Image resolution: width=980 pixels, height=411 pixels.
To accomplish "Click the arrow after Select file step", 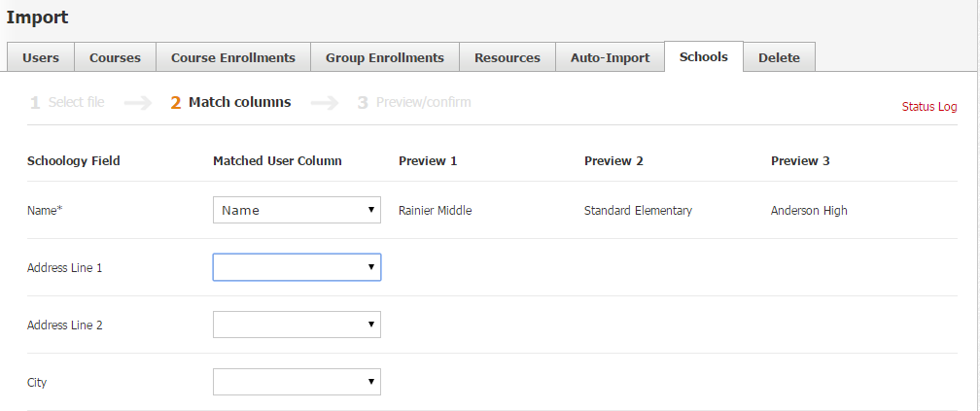I will (138, 103).
